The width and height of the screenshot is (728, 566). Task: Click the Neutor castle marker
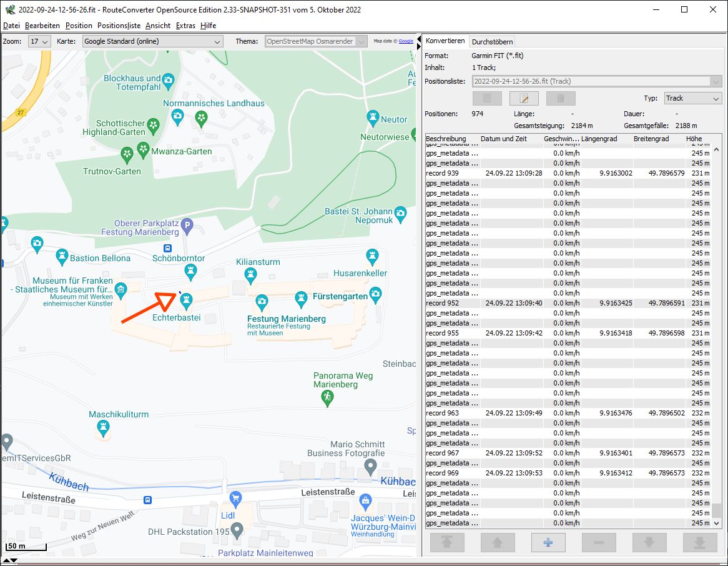[x=373, y=118]
